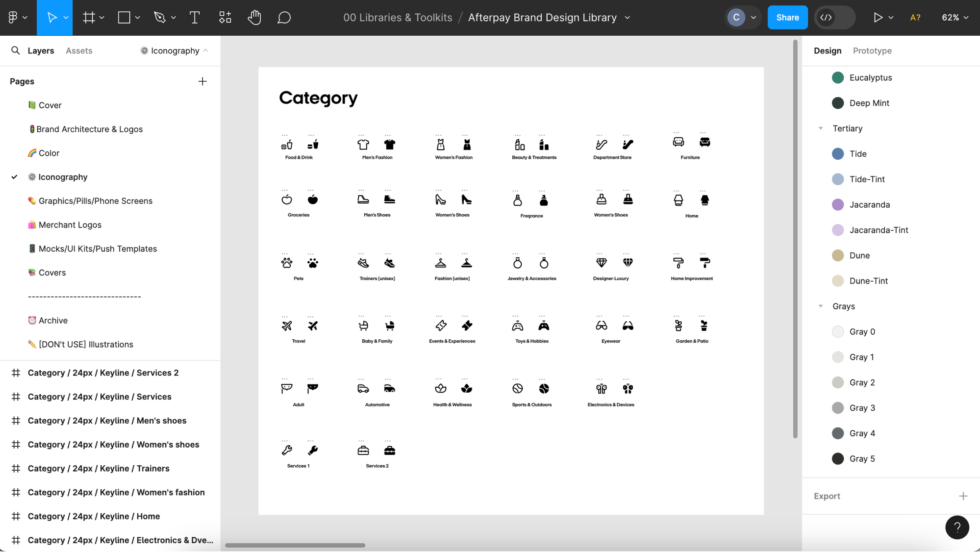Select the filled Toys & Hobbies gamepad icon
This screenshot has width=980, height=552.
(x=544, y=326)
